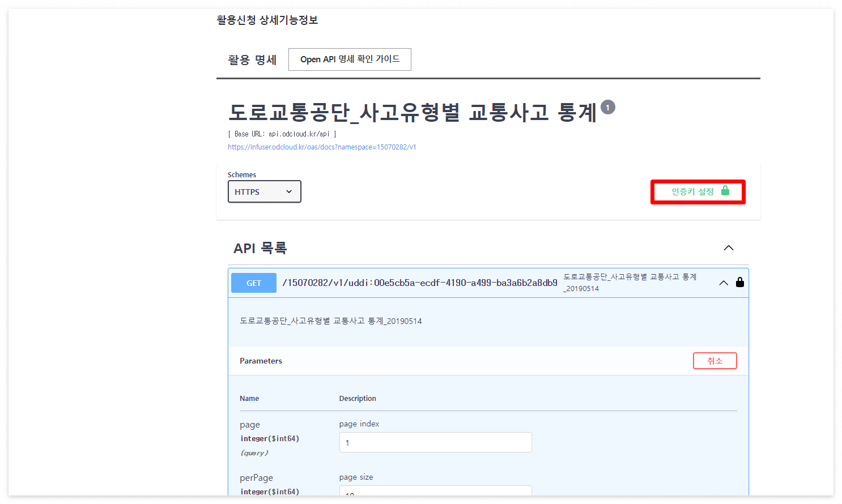Collapse the API 목록 section chevron
Viewport: 842px width, 504px height.
tap(729, 248)
